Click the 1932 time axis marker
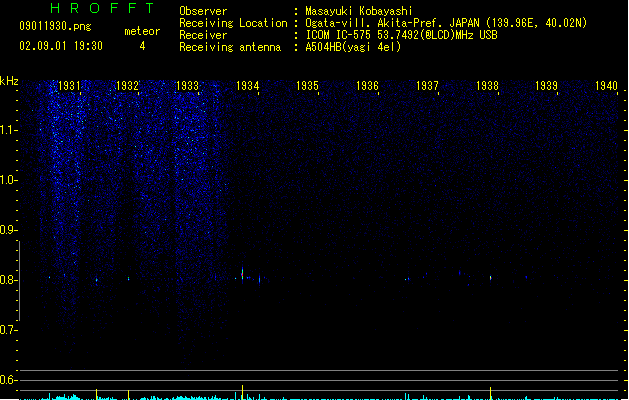This screenshot has height=400, width=629. 127,86
